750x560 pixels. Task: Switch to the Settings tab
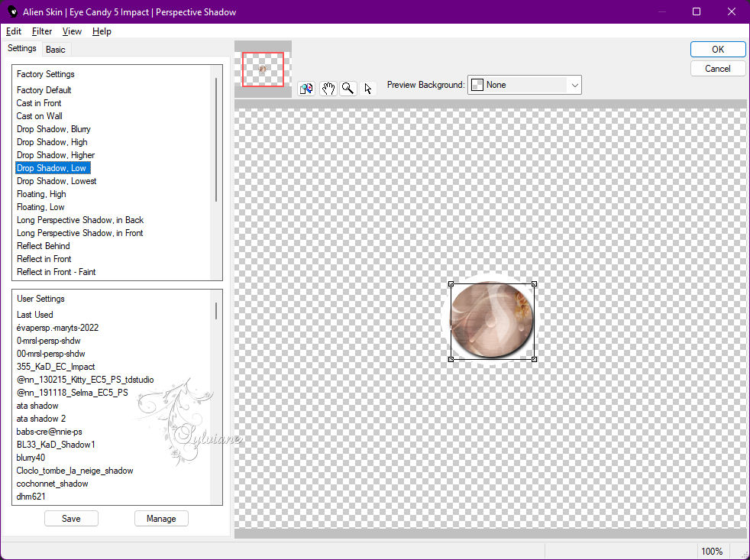[21, 48]
